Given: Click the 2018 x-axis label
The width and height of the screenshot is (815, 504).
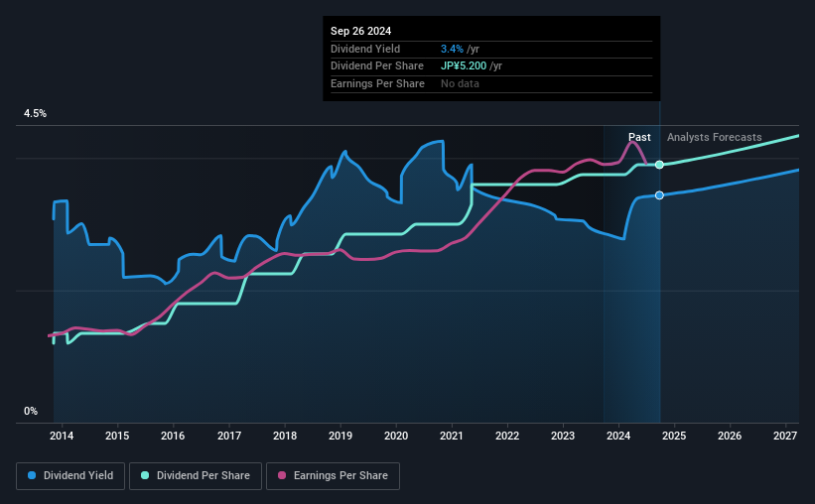Looking at the screenshot, I should pos(285,436).
